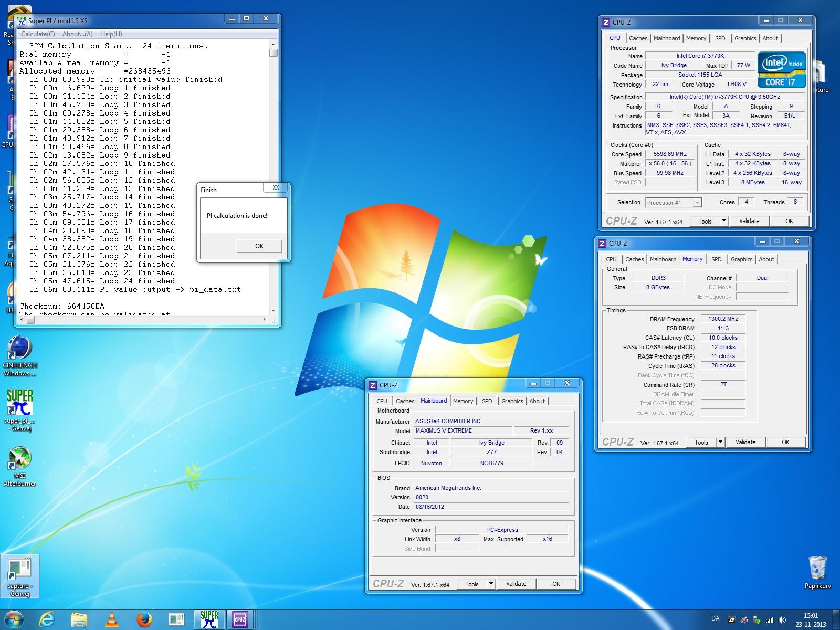Viewport: 840px width, 630px height.
Task: Open the CINEBENCH desktop shortcut
Action: (x=20, y=356)
